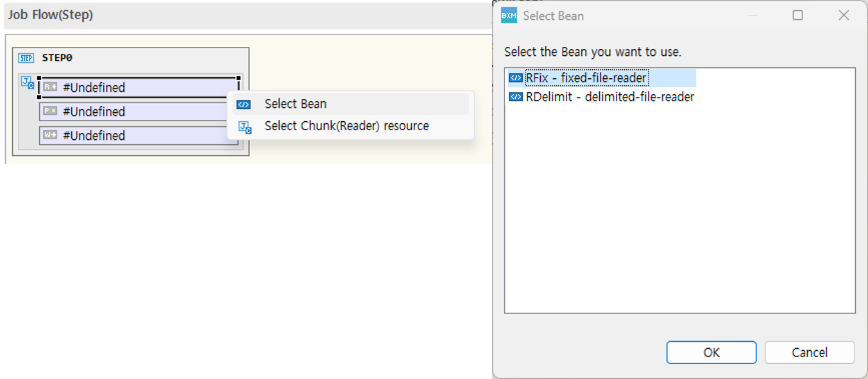Screen dimensions: 868x379
Task: Click the BXM logo in Select Bean dialog
Action: [509, 15]
